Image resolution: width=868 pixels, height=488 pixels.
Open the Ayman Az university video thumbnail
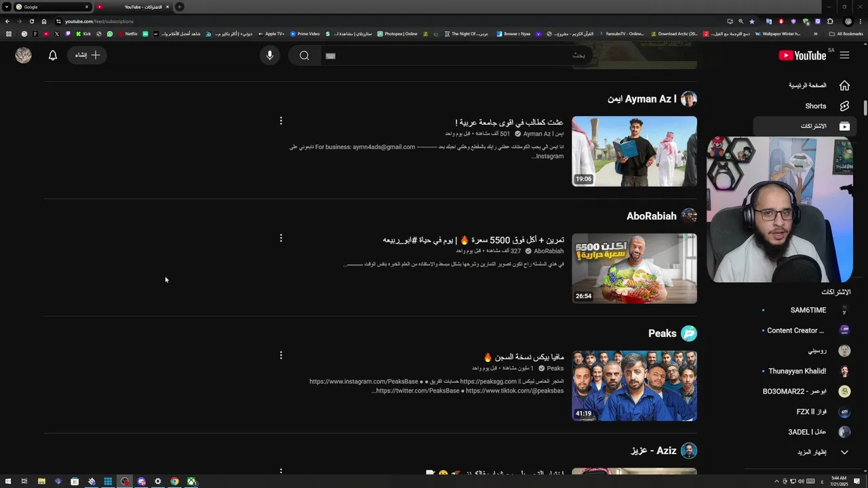[x=634, y=151]
